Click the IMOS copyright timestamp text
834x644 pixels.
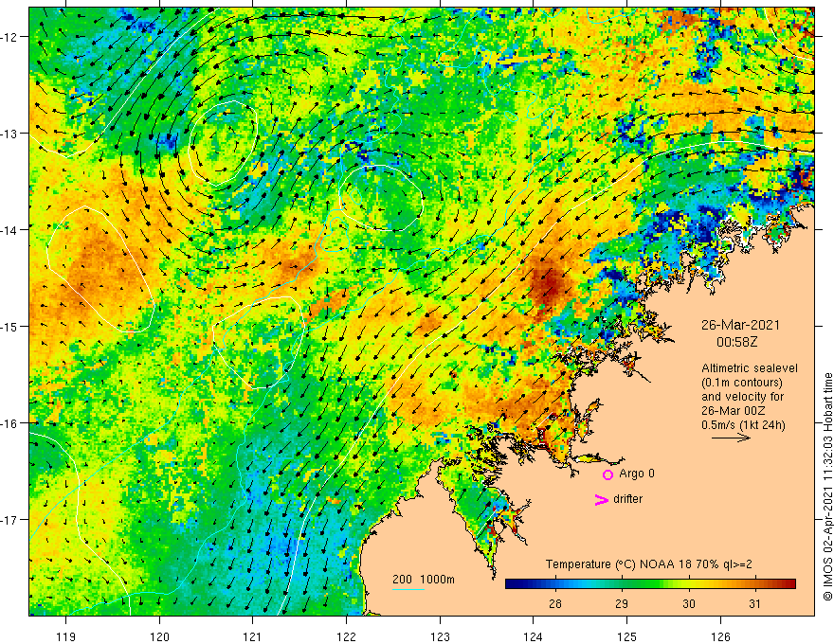[827, 487]
